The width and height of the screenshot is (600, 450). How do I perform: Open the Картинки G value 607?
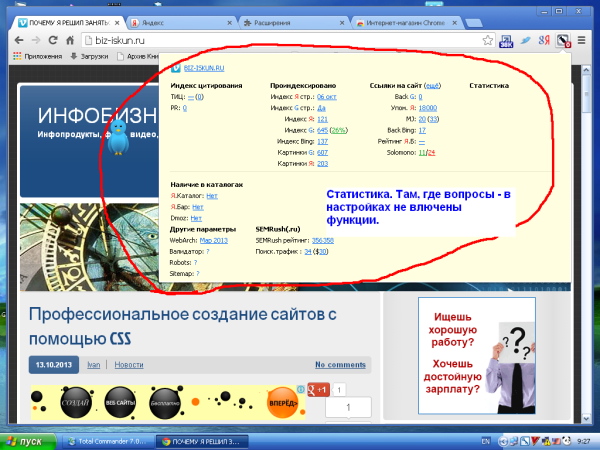pos(323,153)
